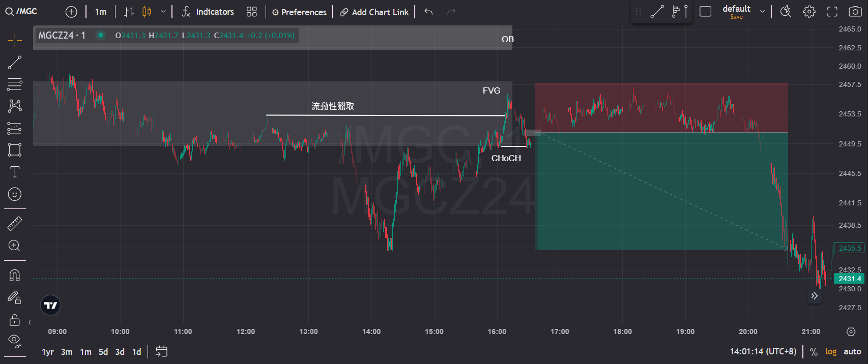The width and height of the screenshot is (868, 364).
Task: Toggle log scale on price axis
Action: click(x=830, y=351)
